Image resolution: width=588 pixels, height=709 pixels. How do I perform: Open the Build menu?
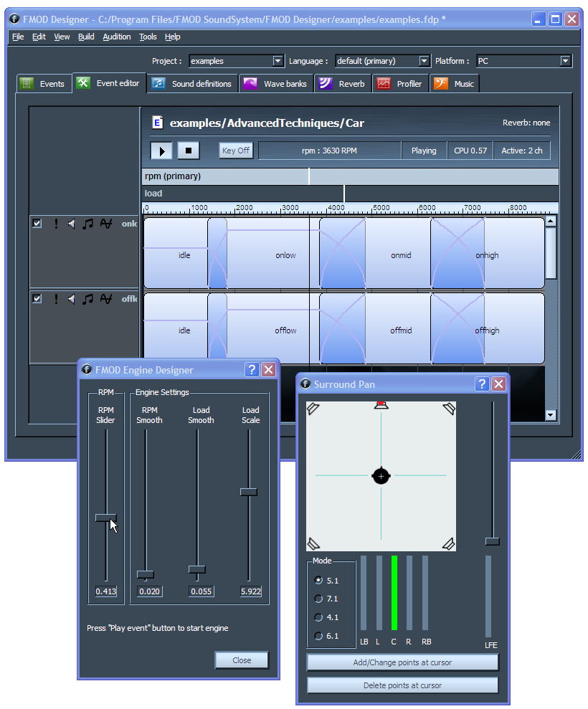(x=86, y=37)
